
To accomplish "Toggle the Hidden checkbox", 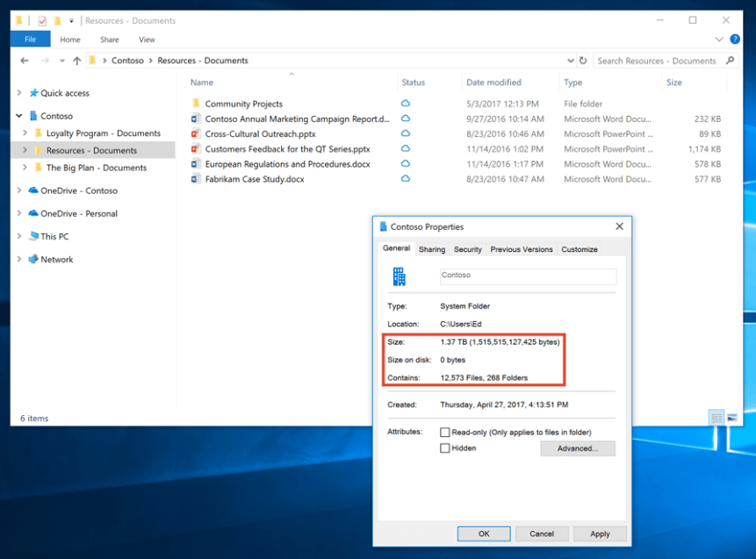I will 445,448.
